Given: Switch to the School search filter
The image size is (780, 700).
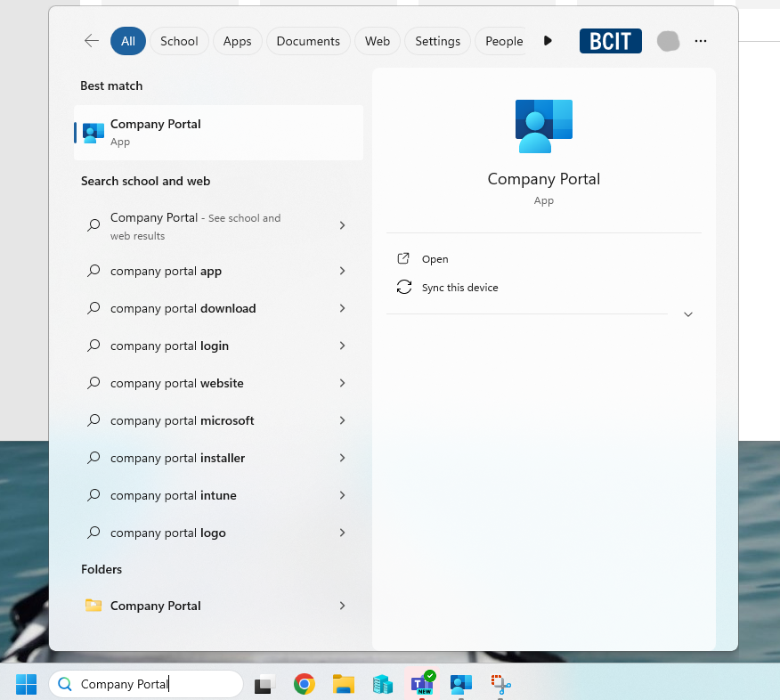Looking at the screenshot, I should click(179, 41).
